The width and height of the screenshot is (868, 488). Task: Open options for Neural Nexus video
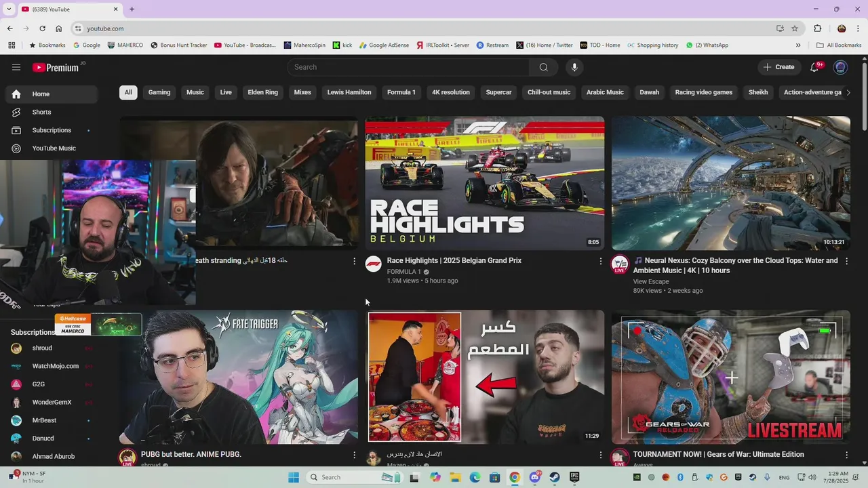pos(846,261)
